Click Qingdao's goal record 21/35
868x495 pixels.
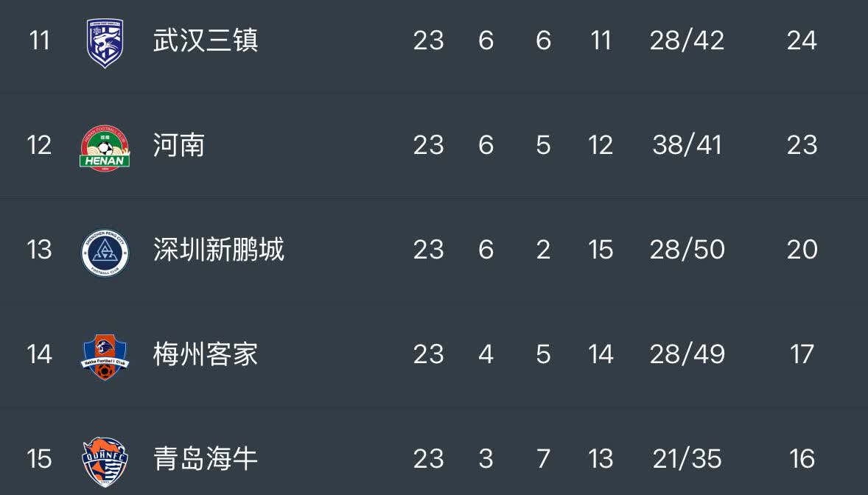tap(687, 459)
